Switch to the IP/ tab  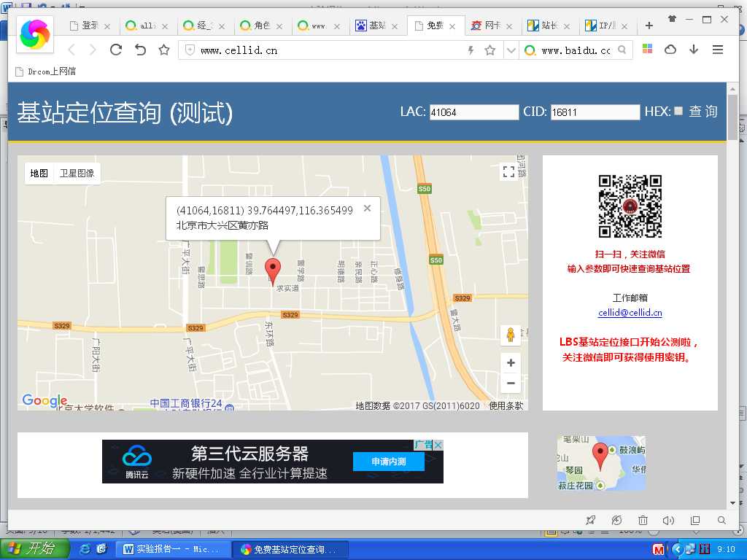[x=606, y=26]
